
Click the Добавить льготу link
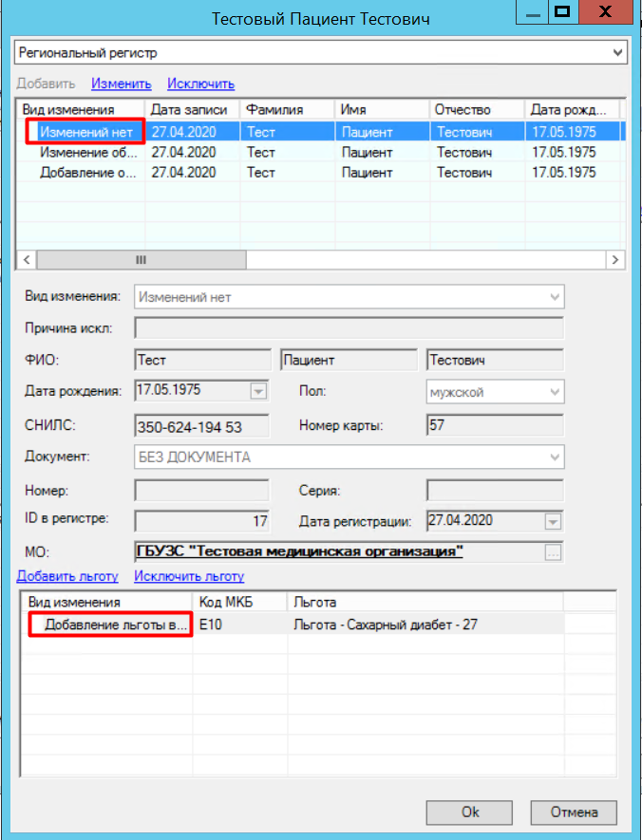click(67, 576)
